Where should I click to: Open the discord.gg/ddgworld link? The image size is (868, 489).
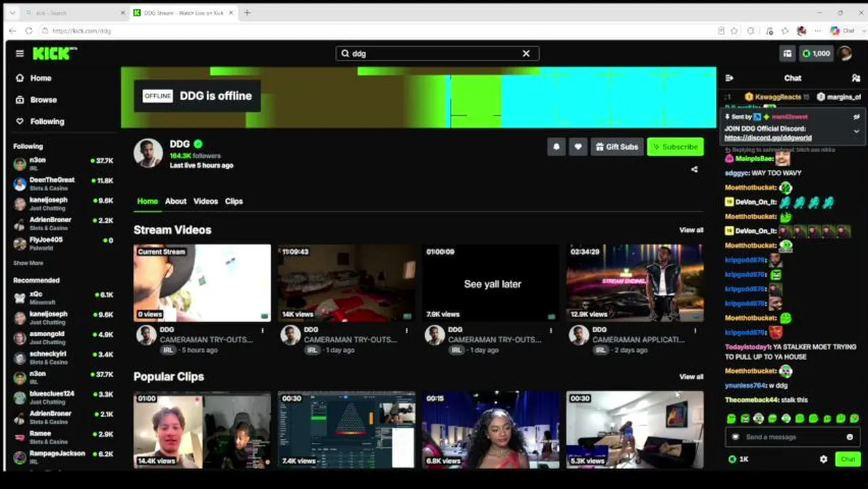coord(767,138)
